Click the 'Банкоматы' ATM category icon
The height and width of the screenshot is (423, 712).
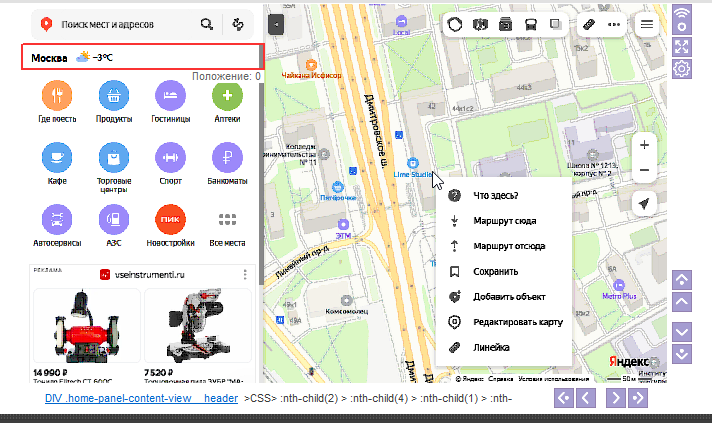(x=227, y=158)
